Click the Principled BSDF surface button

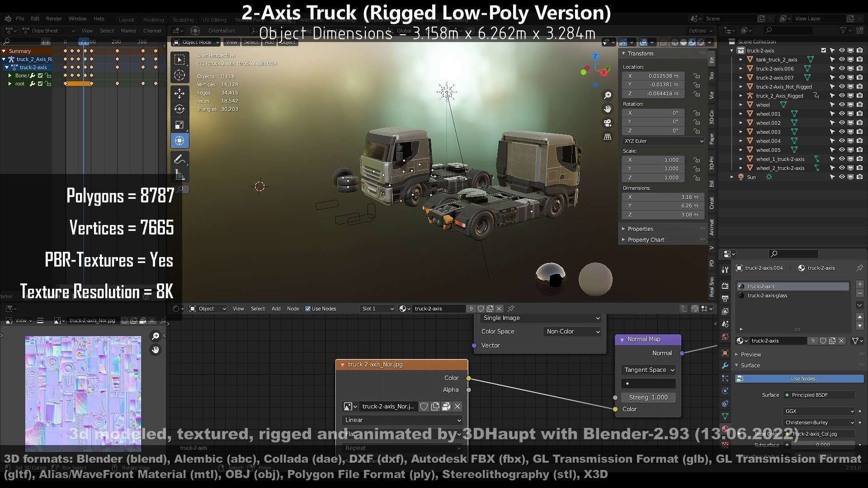pos(819,395)
